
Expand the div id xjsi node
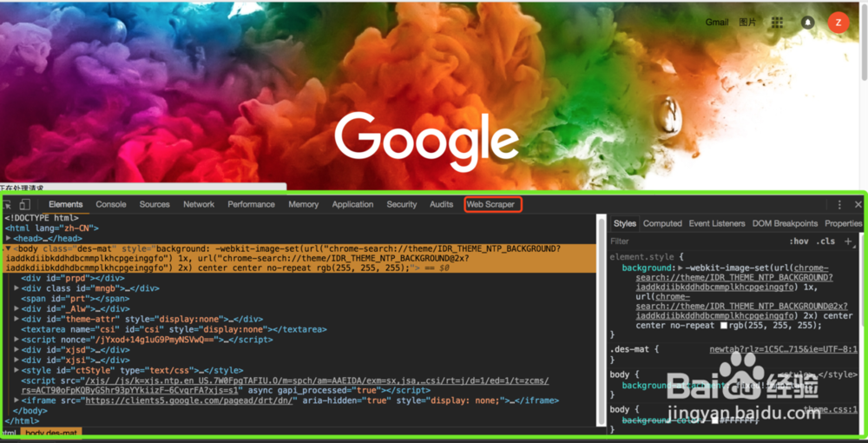click(16, 360)
